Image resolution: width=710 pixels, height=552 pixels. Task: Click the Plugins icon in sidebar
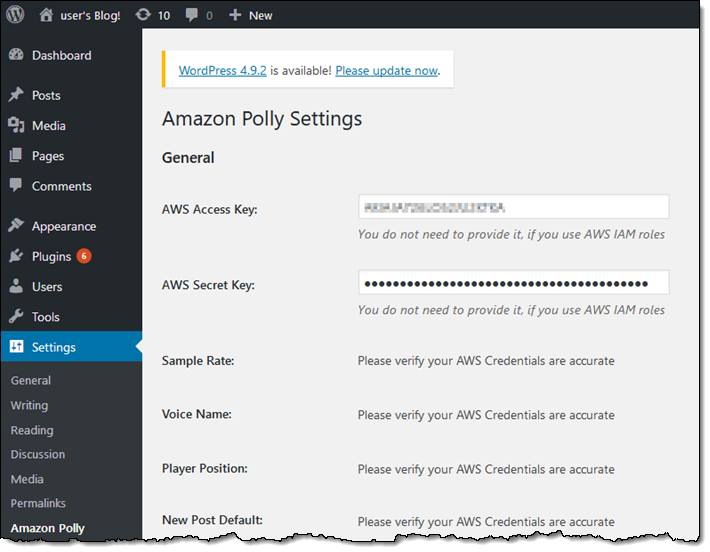pyautogui.click(x=16, y=257)
